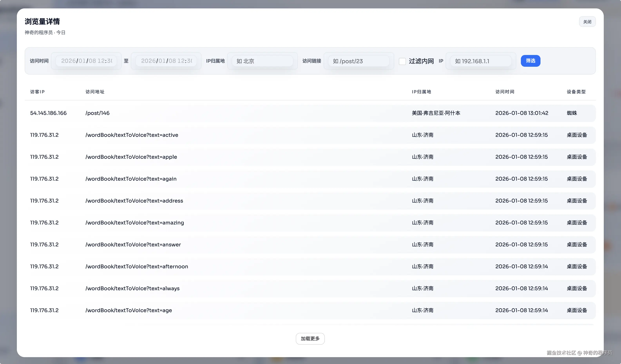Click the 访问时间 column header in table
The height and width of the screenshot is (364, 621).
pos(505,92)
